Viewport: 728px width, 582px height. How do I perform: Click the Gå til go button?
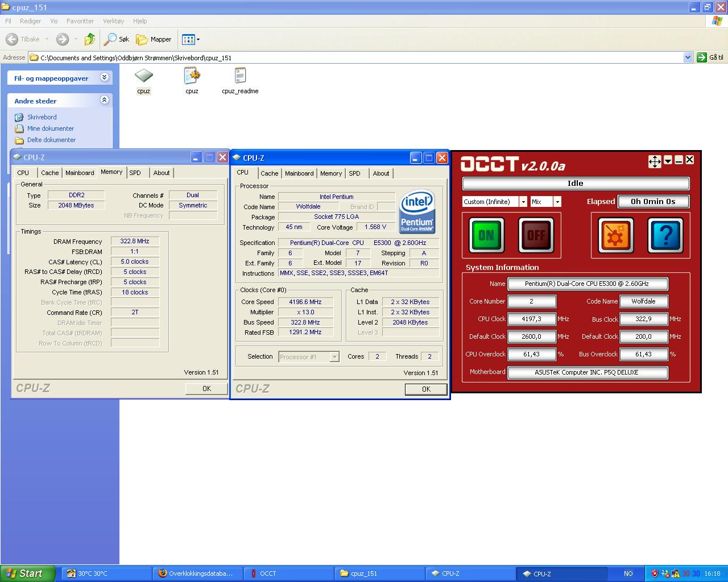click(x=710, y=57)
